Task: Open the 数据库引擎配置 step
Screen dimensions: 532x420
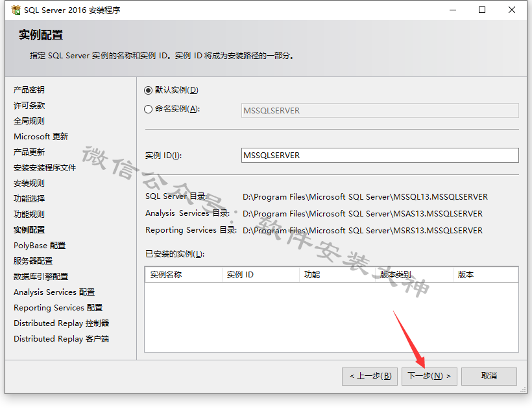Action: click(x=41, y=277)
